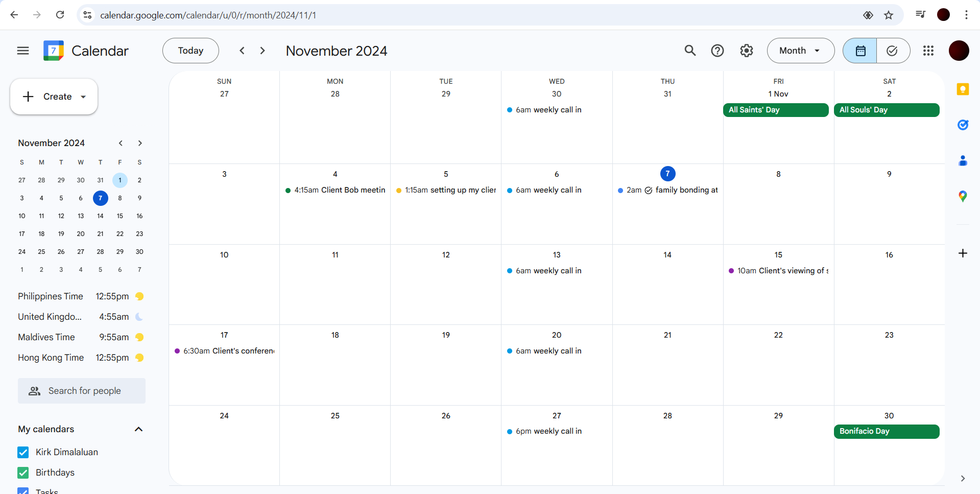The width and height of the screenshot is (980, 494).
Task: View site information icon in address bar
Action: click(88, 15)
